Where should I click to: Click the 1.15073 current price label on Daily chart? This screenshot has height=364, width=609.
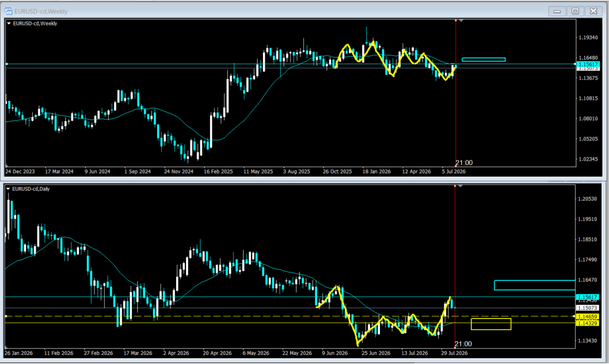click(x=588, y=308)
